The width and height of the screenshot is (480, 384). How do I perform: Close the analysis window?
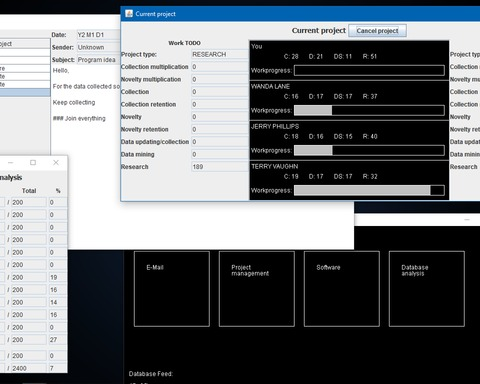click(56, 162)
